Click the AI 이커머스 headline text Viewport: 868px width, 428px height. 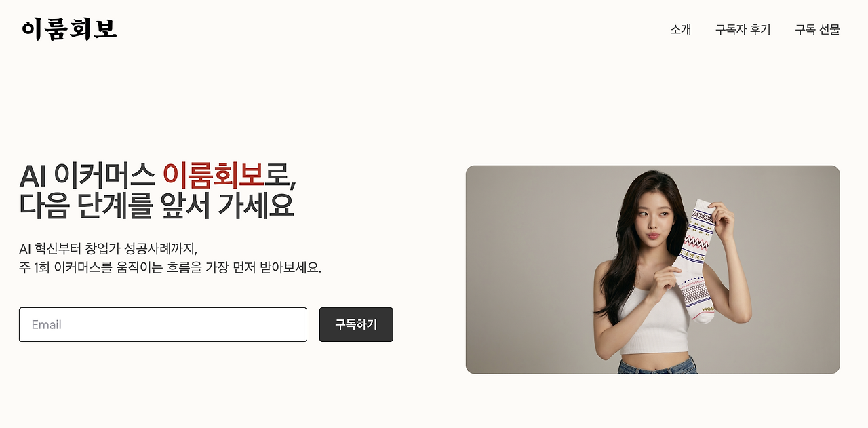pyautogui.click(x=87, y=176)
